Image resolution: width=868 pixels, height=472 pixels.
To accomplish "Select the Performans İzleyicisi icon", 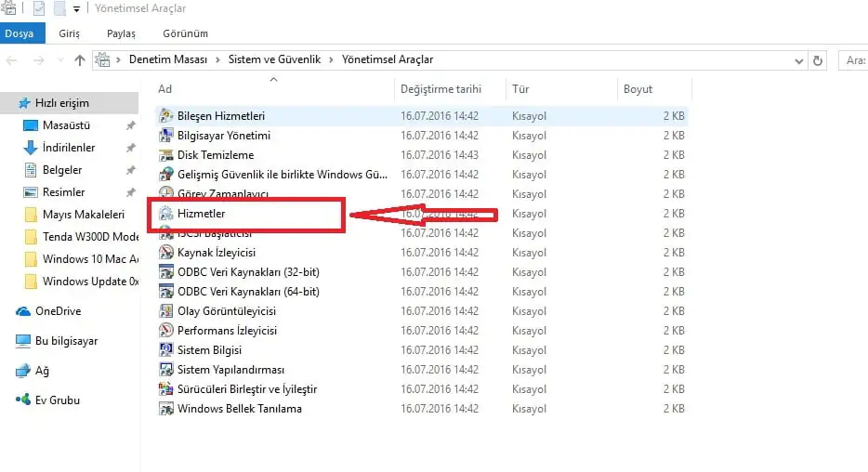I will 166,331.
